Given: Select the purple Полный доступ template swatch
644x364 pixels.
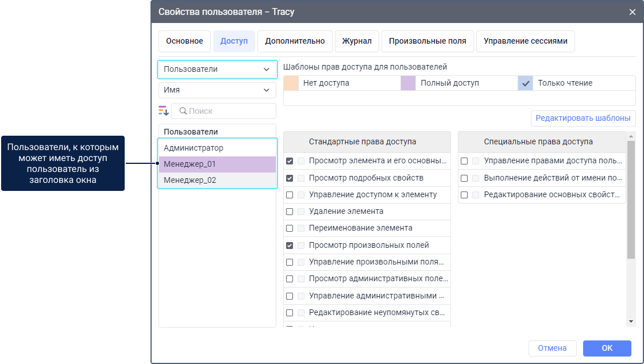Looking at the screenshot, I should tap(408, 83).
